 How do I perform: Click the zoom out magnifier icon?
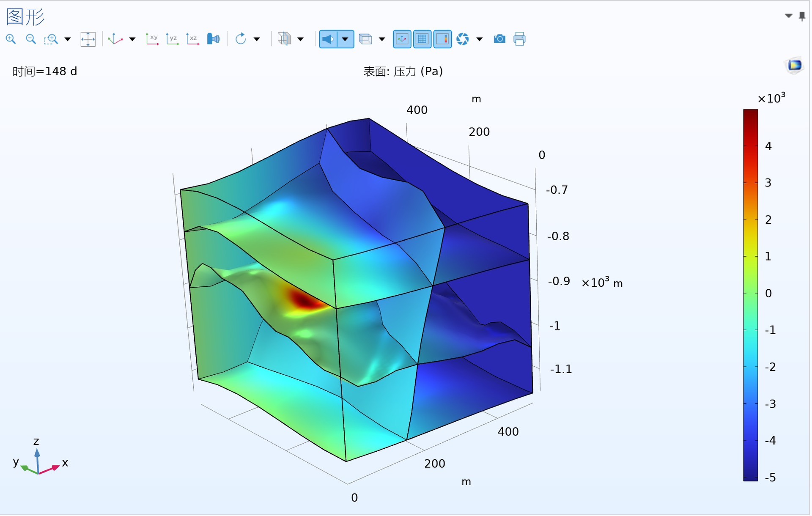(31, 39)
